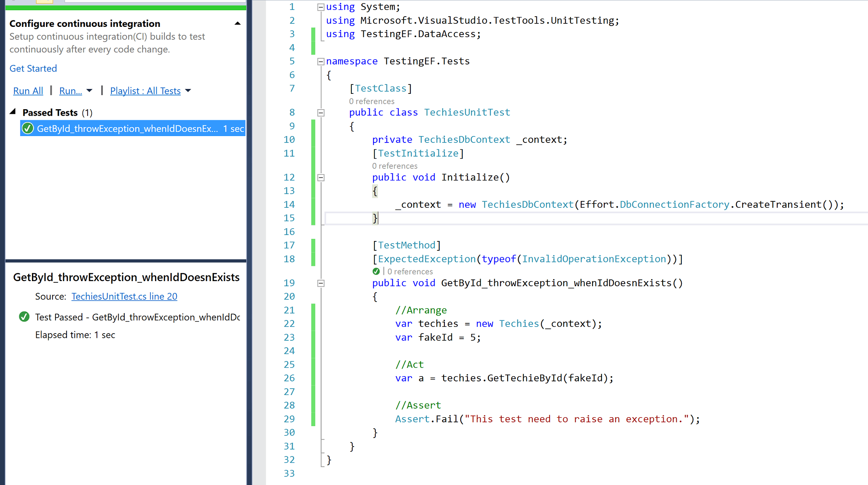The height and width of the screenshot is (485, 868).
Task: Collapse the Passed Tests group
Action: [13, 112]
